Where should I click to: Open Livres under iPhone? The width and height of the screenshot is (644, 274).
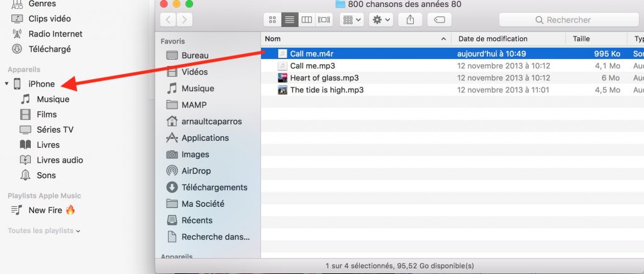(x=48, y=145)
